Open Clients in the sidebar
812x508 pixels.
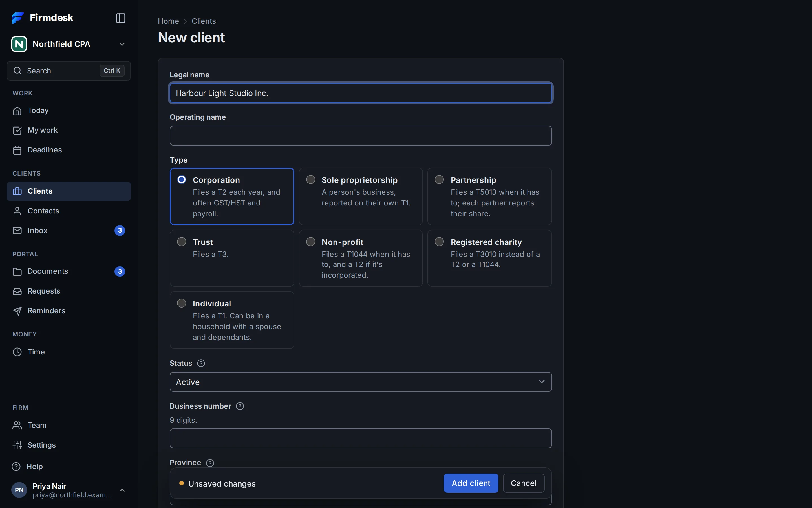69,191
